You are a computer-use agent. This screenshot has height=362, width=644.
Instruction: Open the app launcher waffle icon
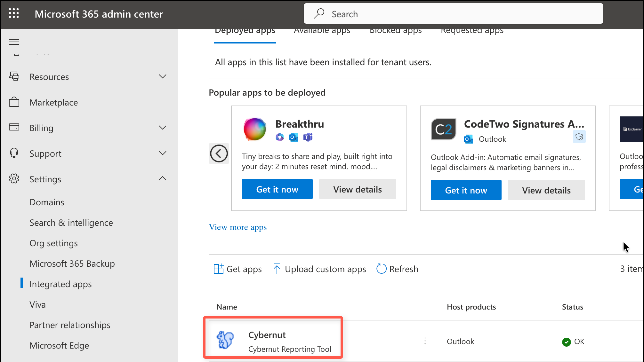pos(14,13)
